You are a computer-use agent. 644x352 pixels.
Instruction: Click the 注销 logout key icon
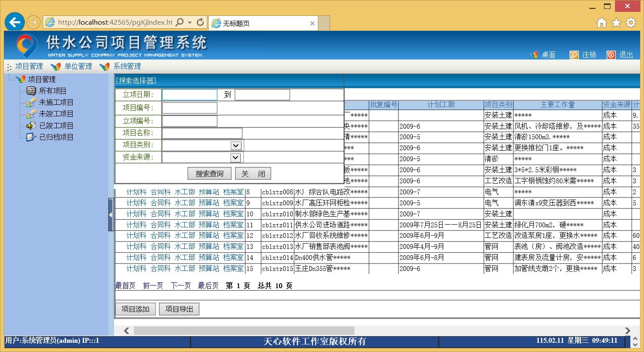pyautogui.click(x=574, y=55)
